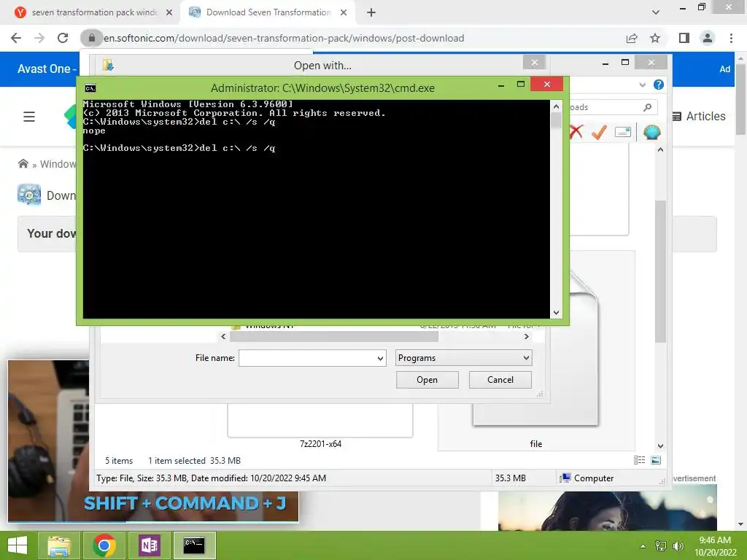Click the volume speaker tray icon
Viewport: 747px width, 560px height.
click(x=678, y=546)
